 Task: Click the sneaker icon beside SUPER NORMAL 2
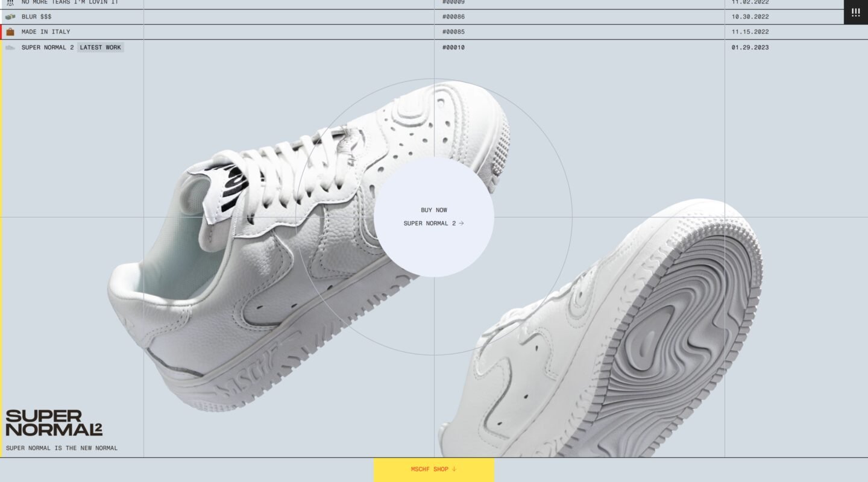point(10,48)
